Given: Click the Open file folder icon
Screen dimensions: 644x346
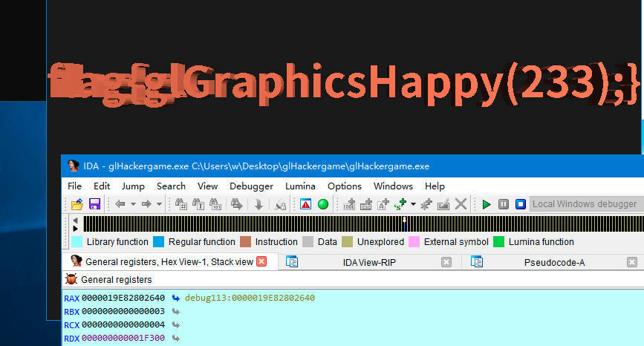Looking at the screenshot, I should point(77,204).
